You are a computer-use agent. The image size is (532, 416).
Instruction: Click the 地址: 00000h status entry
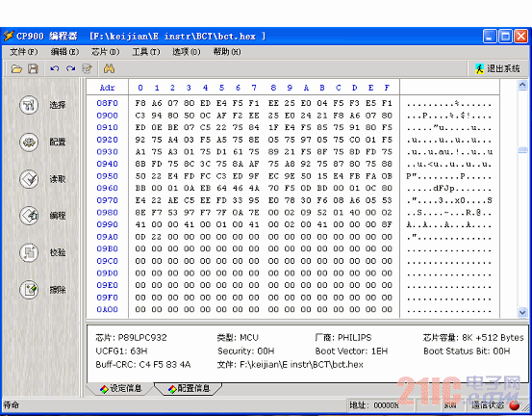[374, 405]
